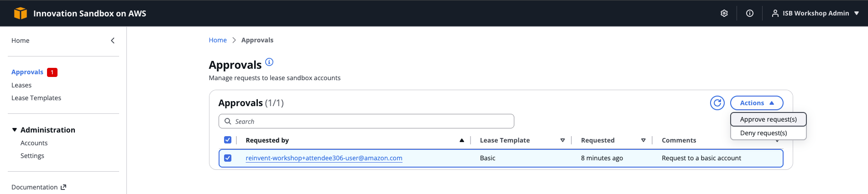Open the settings gear icon in header
The height and width of the screenshot is (194, 868).
pos(724,13)
